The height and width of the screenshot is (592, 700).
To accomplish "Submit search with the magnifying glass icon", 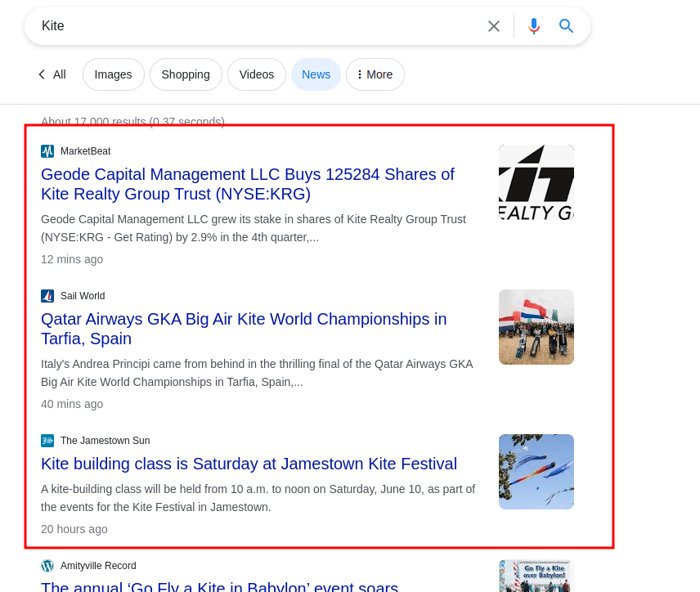I will point(566,26).
